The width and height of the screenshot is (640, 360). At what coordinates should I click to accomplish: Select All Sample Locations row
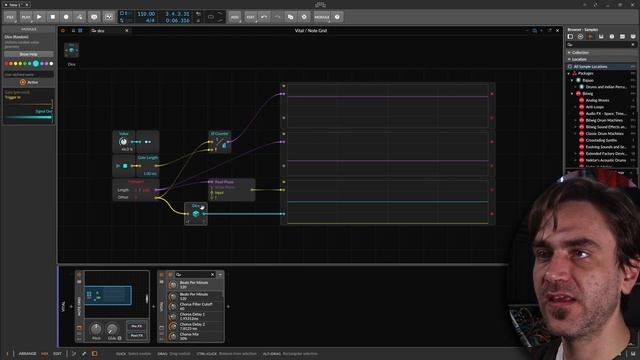[601, 67]
